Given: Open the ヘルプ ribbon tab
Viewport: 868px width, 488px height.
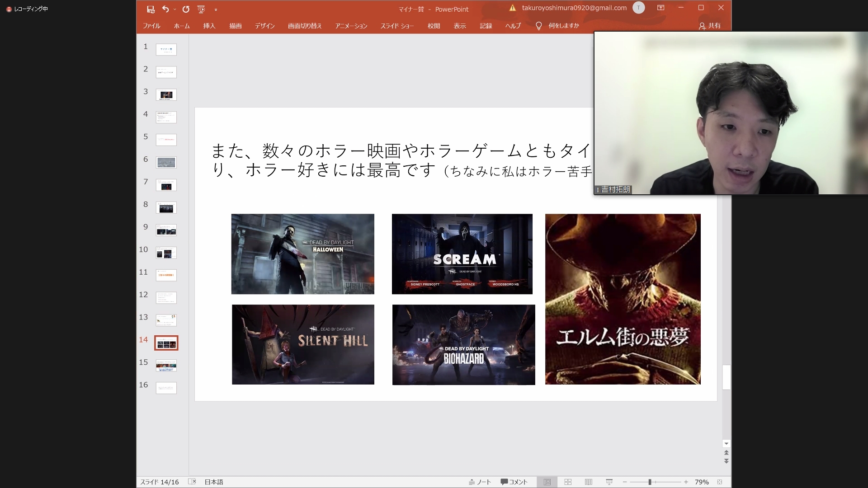Looking at the screenshot, I should pyautogui.click(x=513, y=26).
